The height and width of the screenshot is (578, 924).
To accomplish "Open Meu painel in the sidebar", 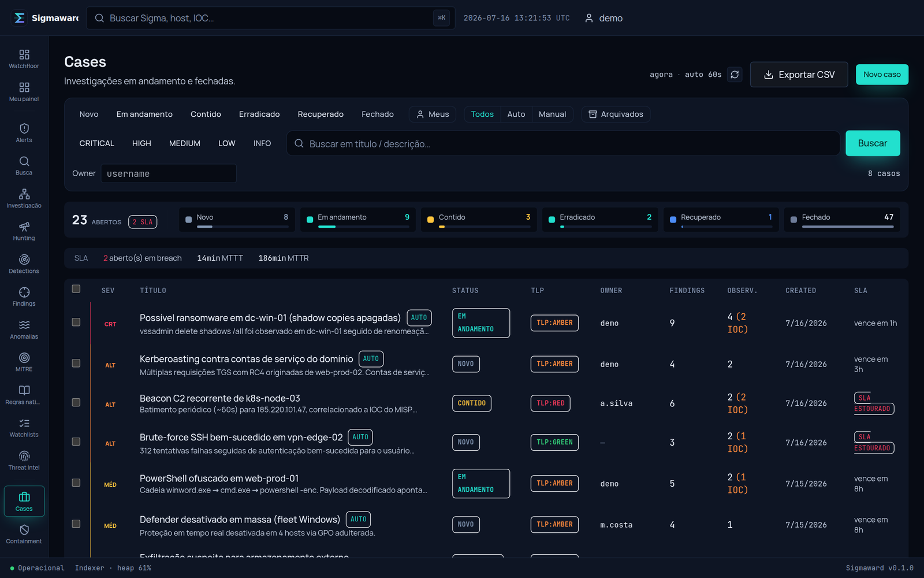I will tap(24, 92).
